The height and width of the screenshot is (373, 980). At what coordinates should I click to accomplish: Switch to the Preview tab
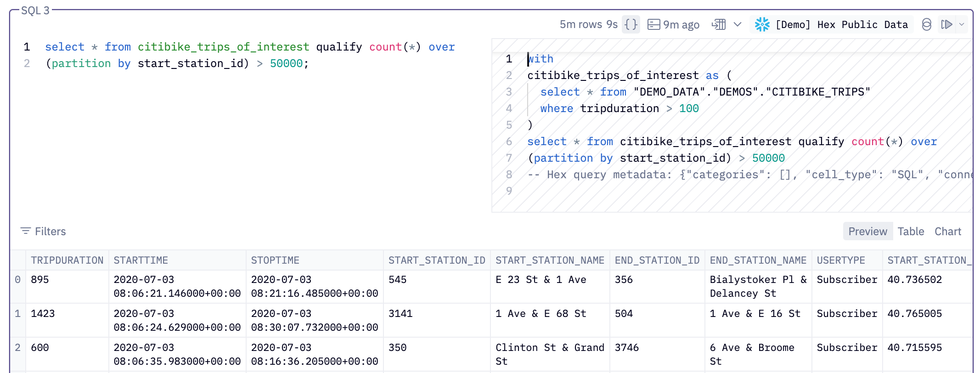click(867, 232)
